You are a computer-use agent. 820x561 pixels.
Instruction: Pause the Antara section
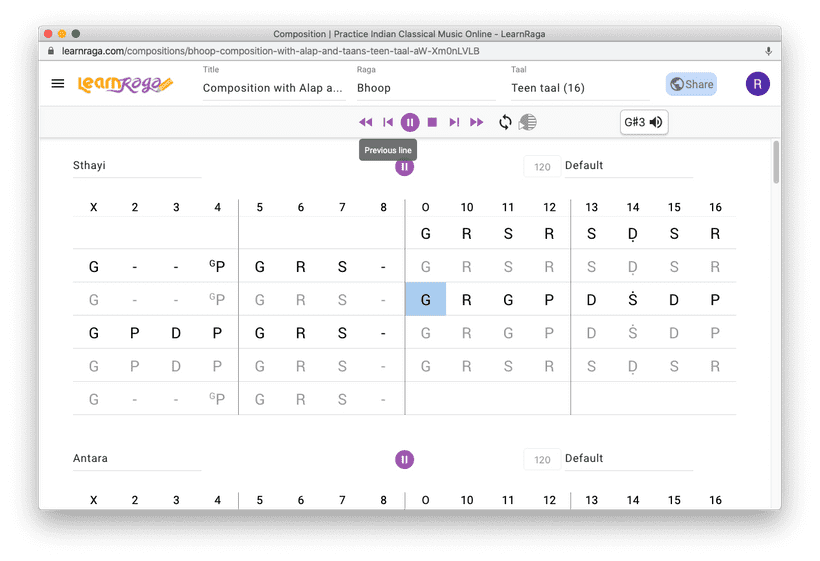pyautogui.click(x=404, y=460)
